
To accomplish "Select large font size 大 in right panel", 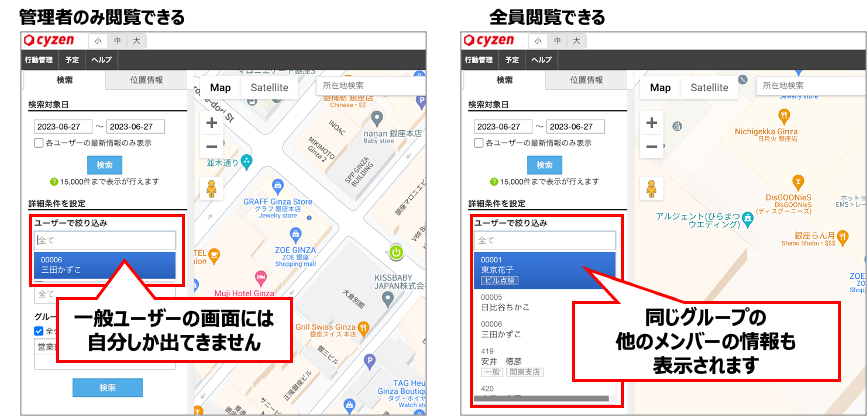I will [576, 41].
